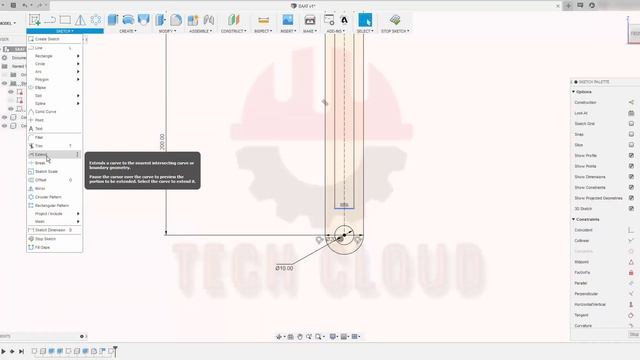Click the Collinear constraint icon
This screenshot has width=640, height=360.
pos(631,240)
